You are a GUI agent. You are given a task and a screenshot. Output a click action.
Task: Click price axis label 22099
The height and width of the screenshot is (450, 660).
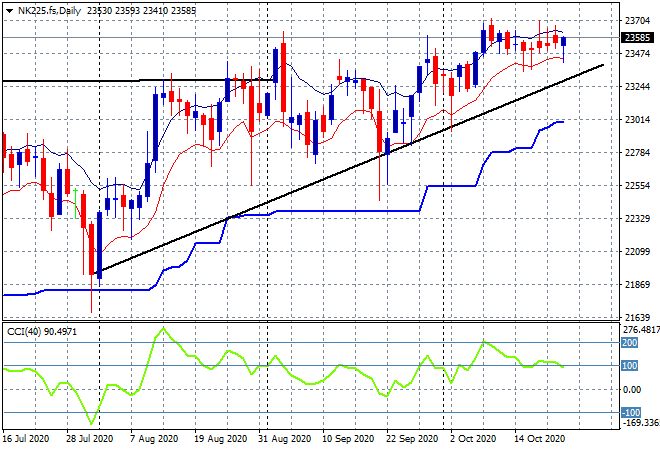pos(637,252)
